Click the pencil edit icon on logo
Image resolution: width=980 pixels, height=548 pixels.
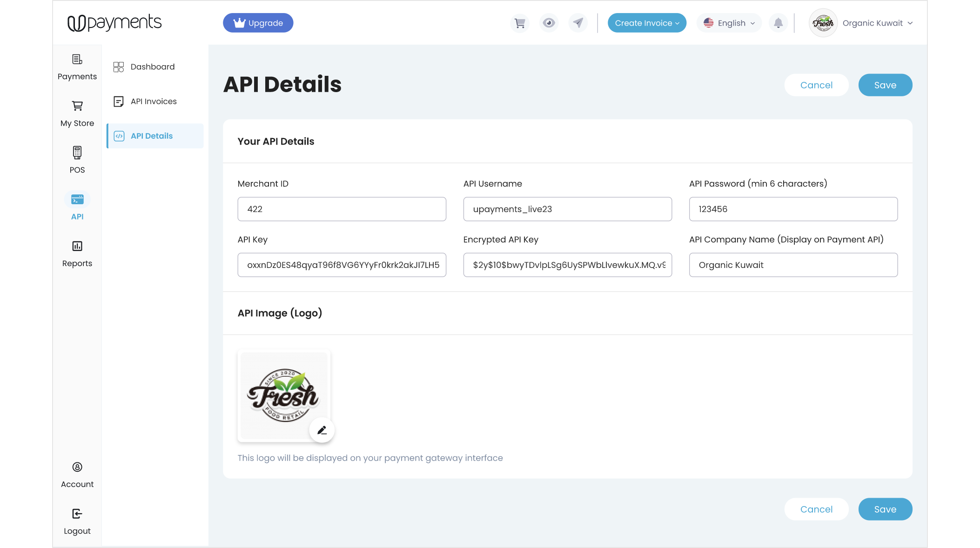click(322, 430)
